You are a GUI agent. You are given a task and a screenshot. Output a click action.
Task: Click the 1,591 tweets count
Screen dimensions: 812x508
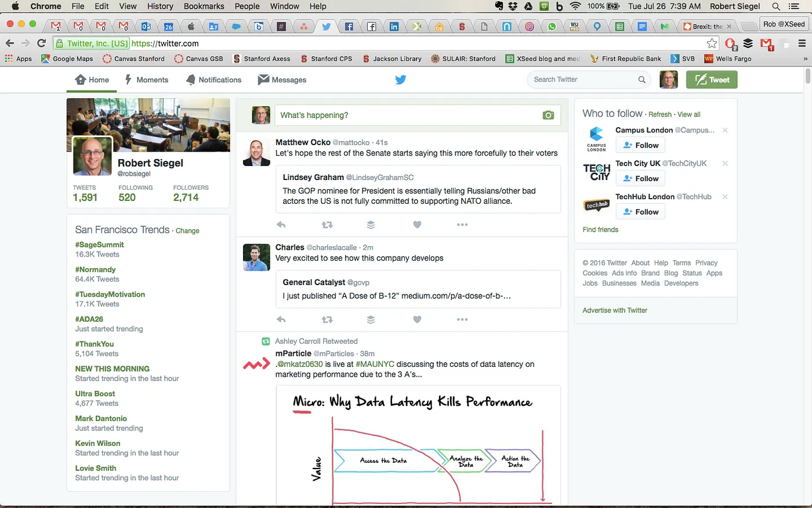tap(85, 197)
